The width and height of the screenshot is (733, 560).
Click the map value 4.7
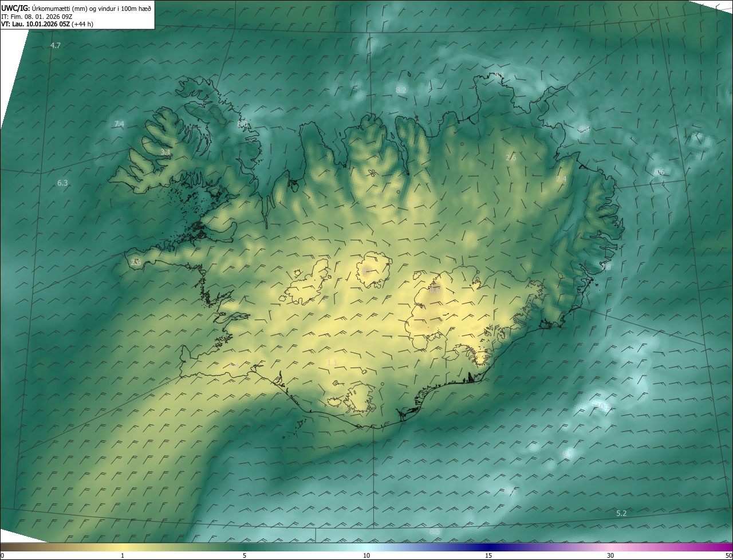(56, 45)
